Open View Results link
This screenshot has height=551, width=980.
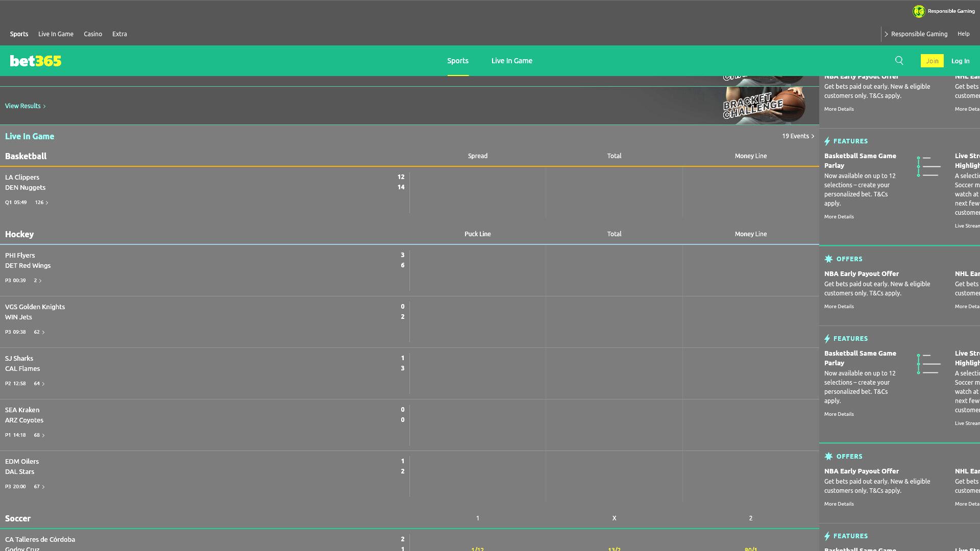[26, 106]
